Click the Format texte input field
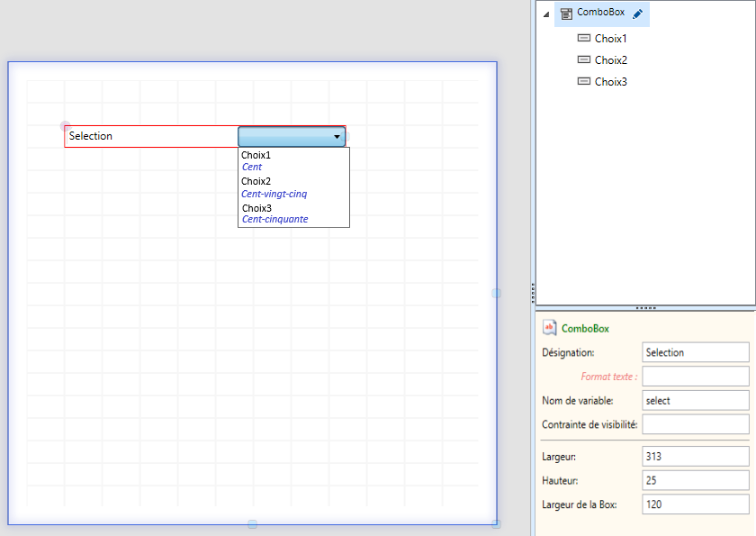 pyautogui.click(x=695, y=377)
